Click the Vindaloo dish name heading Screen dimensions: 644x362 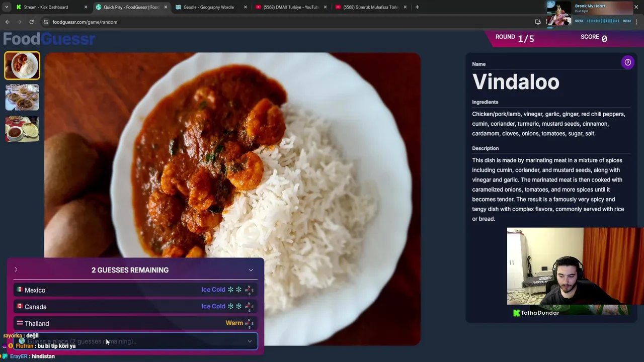516,82
